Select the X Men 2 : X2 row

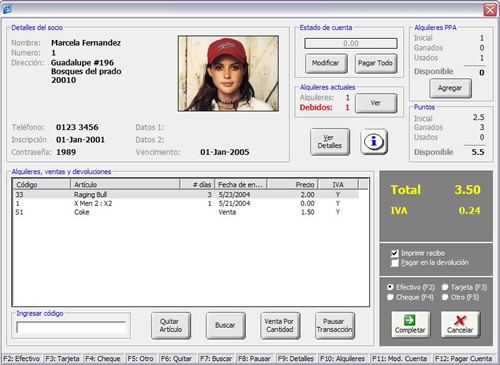coord(186,203)
